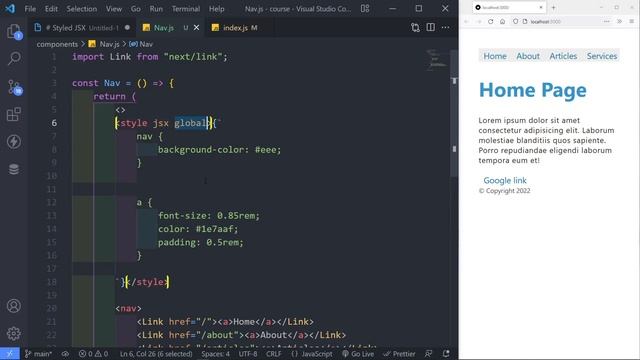Change the CRLF end of line sequence
Viewport: 640px width, 360px height.
pos(273,354)
